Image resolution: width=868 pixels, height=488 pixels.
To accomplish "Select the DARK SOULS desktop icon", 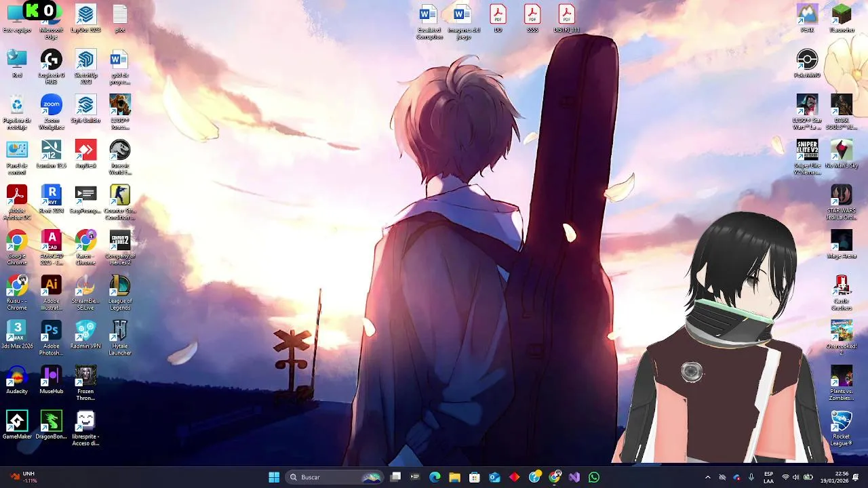I will click(x=842, y=112).
